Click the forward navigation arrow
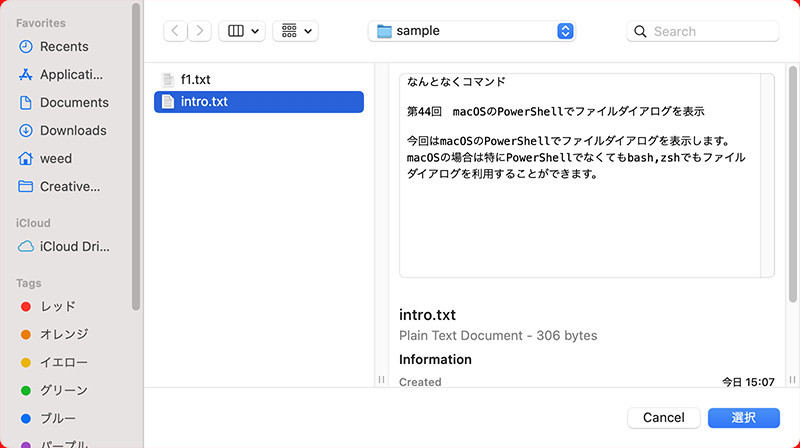This screenshot has height=448, width=800. pyautogui.click(x=199, y=31)
